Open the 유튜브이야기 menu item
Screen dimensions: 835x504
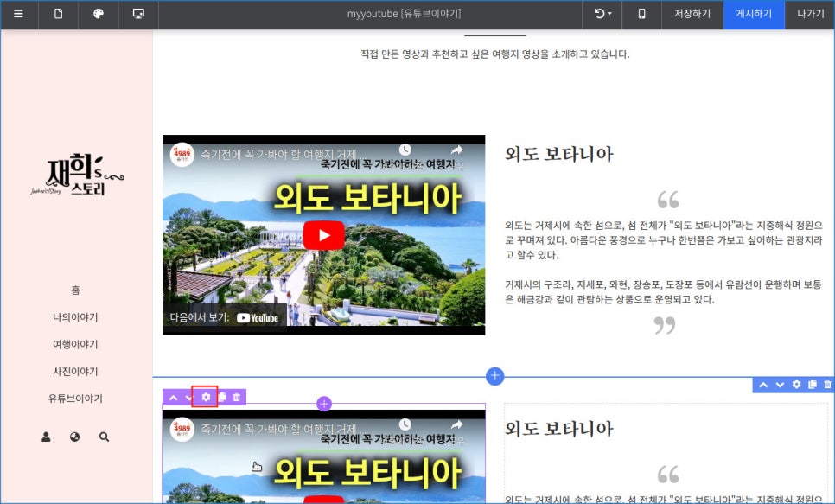[75, 399]
